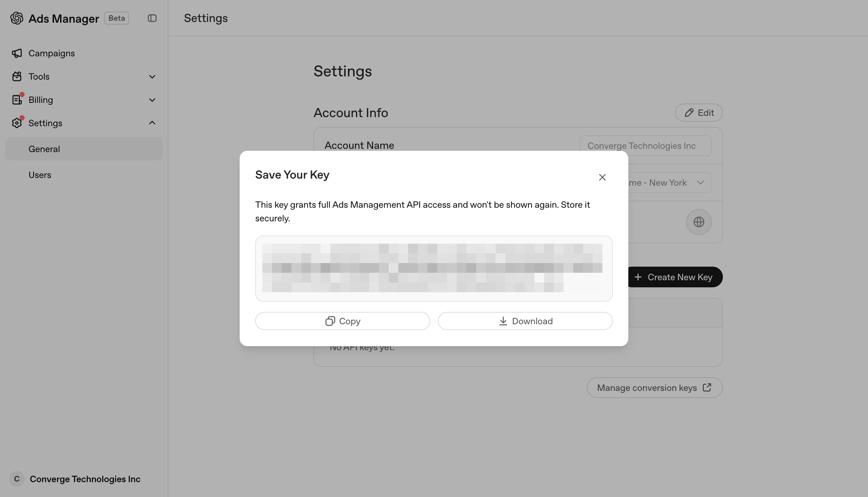The height and width of the screenshot is (497, 868).
Task: Click the Tools toolbox icon
Action: [17, 76]
